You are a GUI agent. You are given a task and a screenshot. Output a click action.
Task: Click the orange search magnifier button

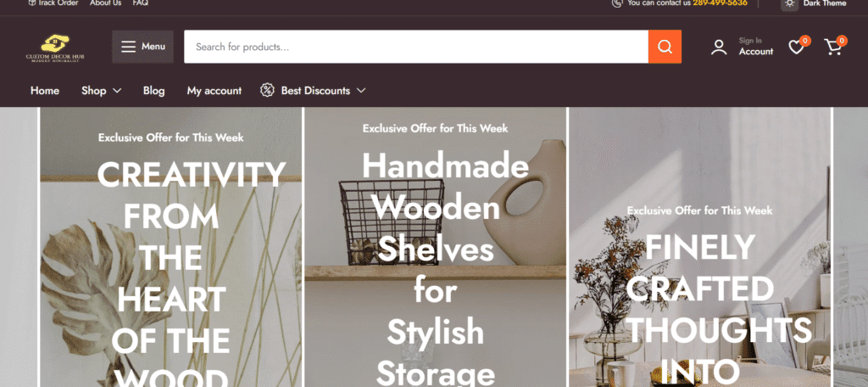click(x=665, y=47)
